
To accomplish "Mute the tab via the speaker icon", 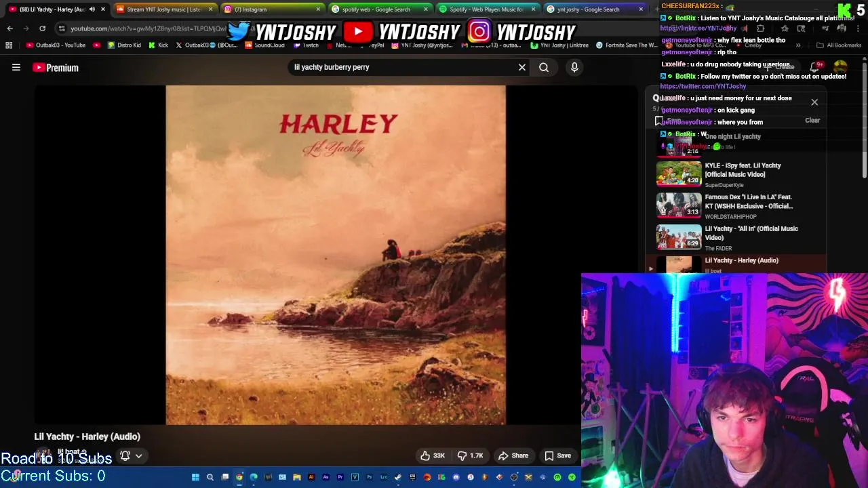I will coord(92,9).
